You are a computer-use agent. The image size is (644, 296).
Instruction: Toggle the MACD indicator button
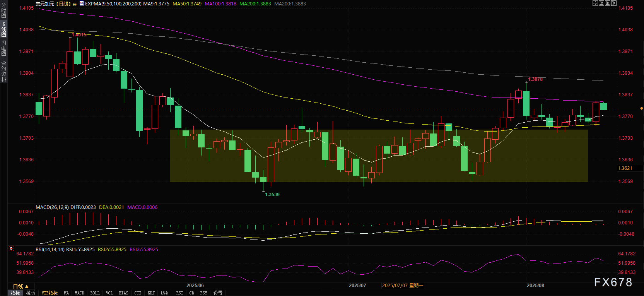coord(79,293)
